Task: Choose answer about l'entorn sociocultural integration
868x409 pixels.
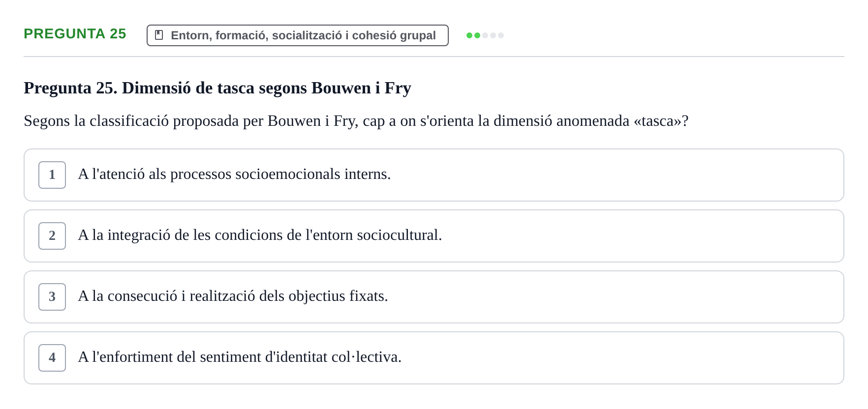Action: 434,236
